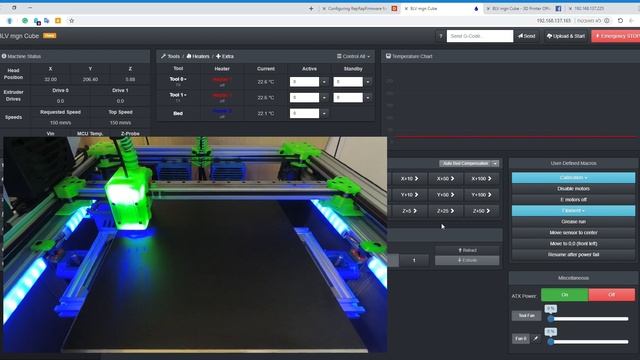Run the Move sensor to center macro
Image resolution: width=640 pixels, height=360 pixels.
573,233
